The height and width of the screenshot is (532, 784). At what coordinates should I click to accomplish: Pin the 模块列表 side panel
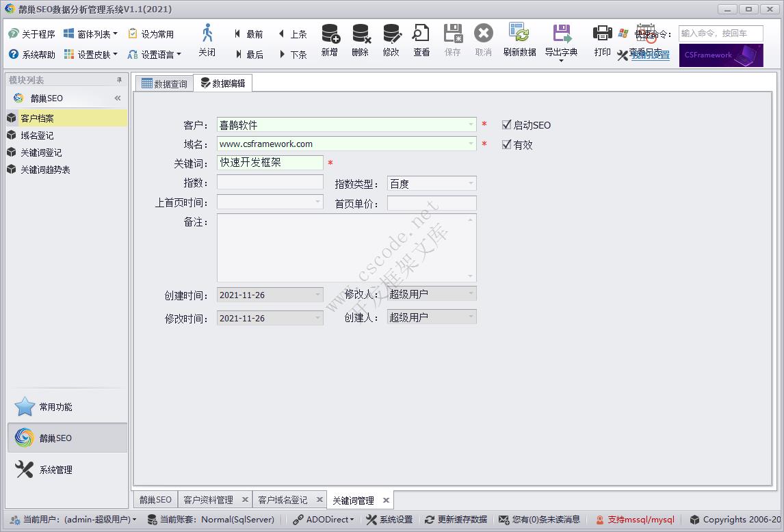click(119, 80)
